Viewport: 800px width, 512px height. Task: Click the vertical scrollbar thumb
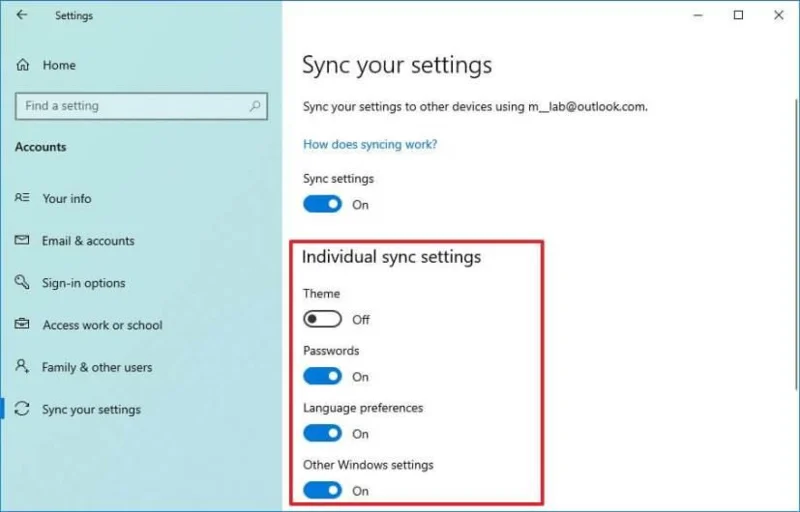click(x=796, y=244)
